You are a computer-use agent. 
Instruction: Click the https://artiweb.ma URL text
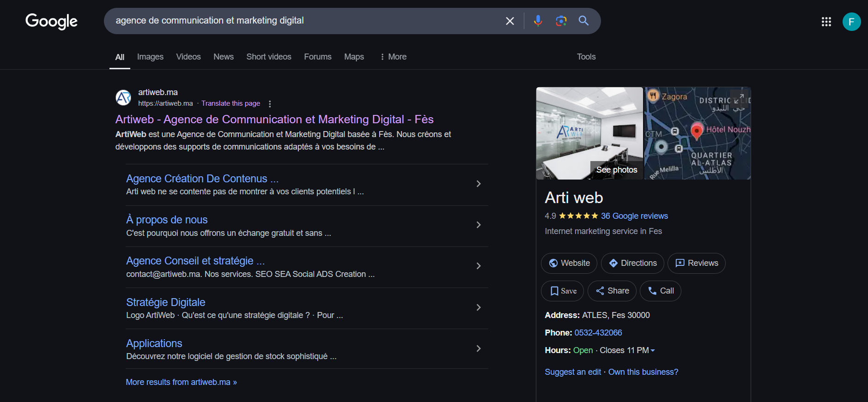pos(165,103)
